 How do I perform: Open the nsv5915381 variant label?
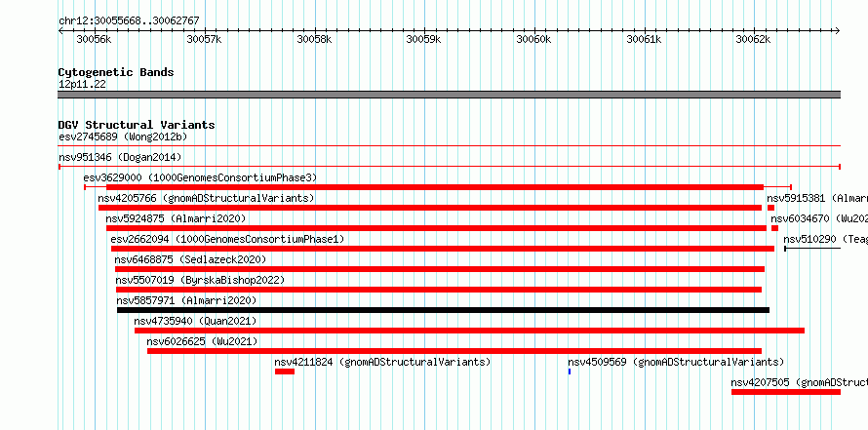click(x=817, y=198)
